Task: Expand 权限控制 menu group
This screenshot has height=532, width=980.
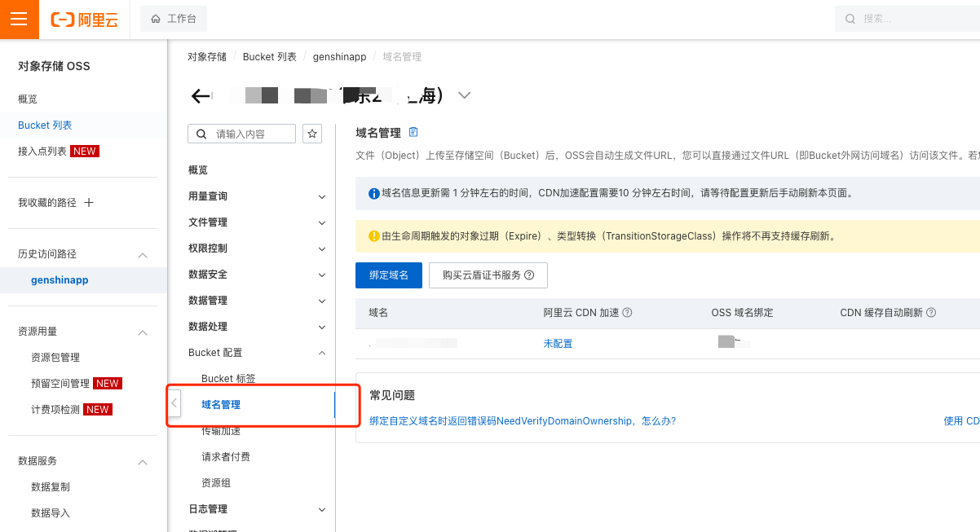Action: pos(258,248)
